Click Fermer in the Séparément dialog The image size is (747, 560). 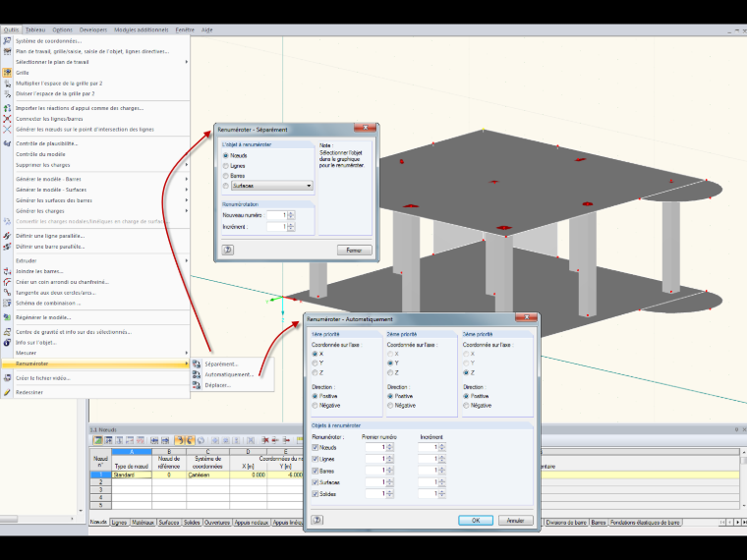click(x=354, y=250)
